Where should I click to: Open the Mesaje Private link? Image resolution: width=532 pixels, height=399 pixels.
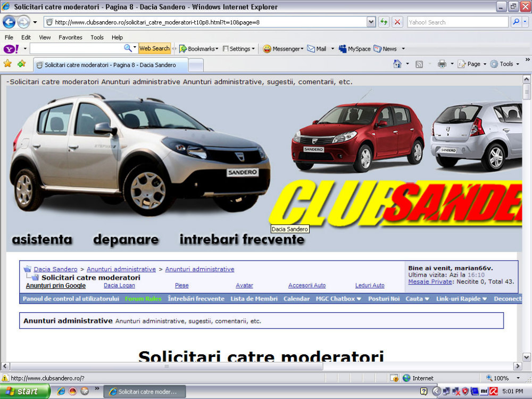pyautogui.click(x=430, y=281)
